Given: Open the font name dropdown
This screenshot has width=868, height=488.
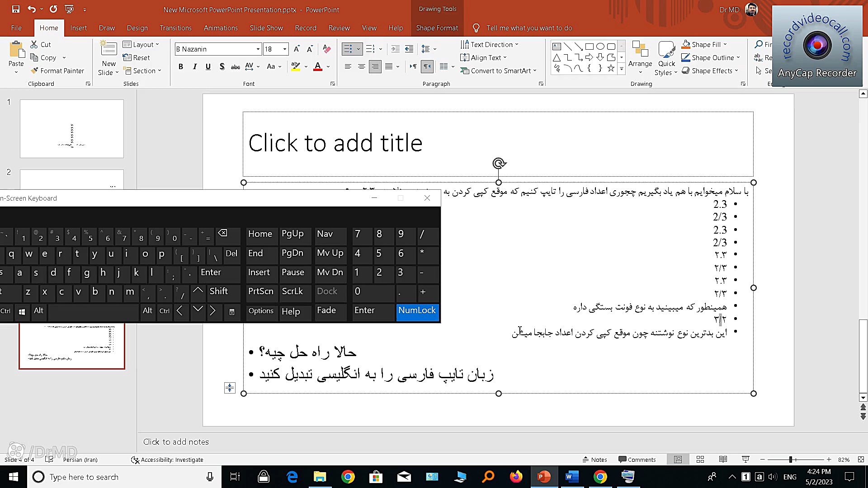Looking at the screenshot, I should click(258, 49).
